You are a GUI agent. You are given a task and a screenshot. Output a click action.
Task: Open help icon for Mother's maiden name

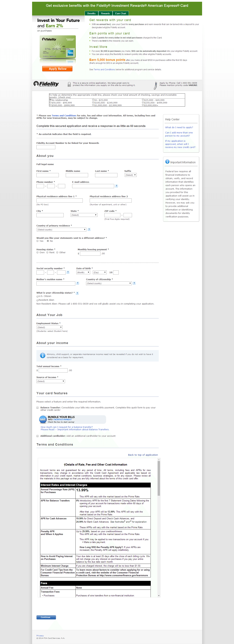[78, 283]
